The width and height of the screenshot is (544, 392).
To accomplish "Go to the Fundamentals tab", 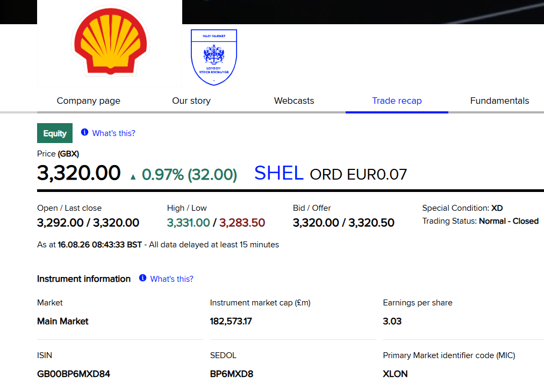I will tap(499, 101).
